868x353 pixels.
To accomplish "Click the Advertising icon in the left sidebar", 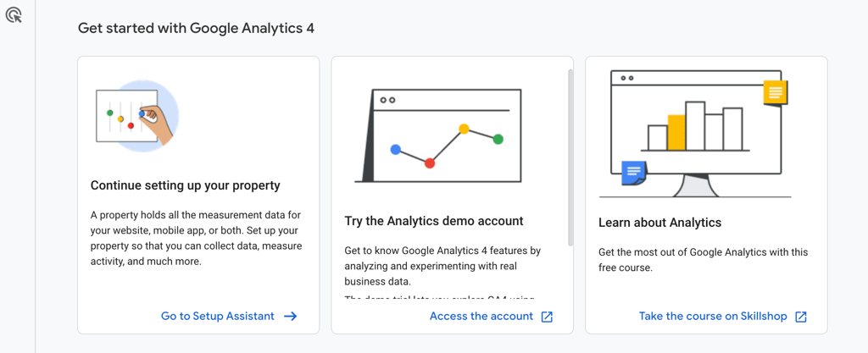I will pos(14,14).
